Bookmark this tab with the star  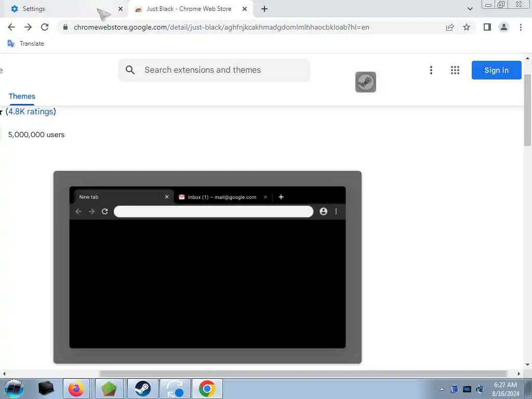pyautogui.click(x=467, y=27)
